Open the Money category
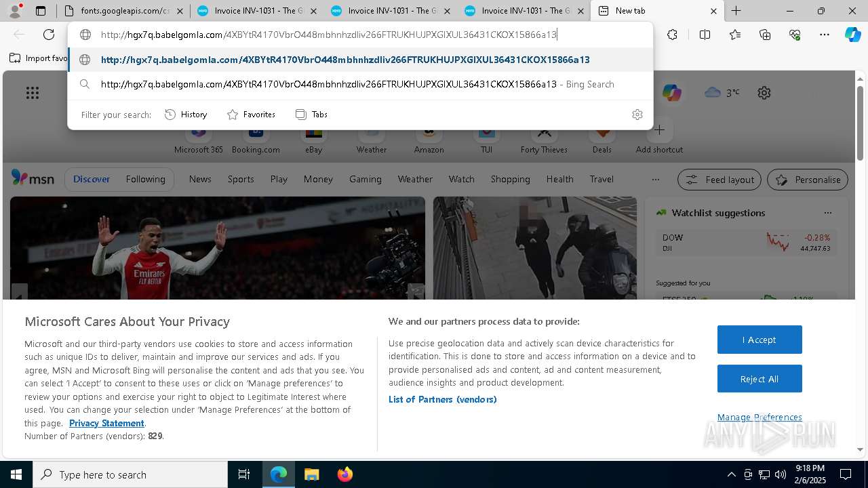The width and height of the screenshot is (868, 488). (318, 179)
